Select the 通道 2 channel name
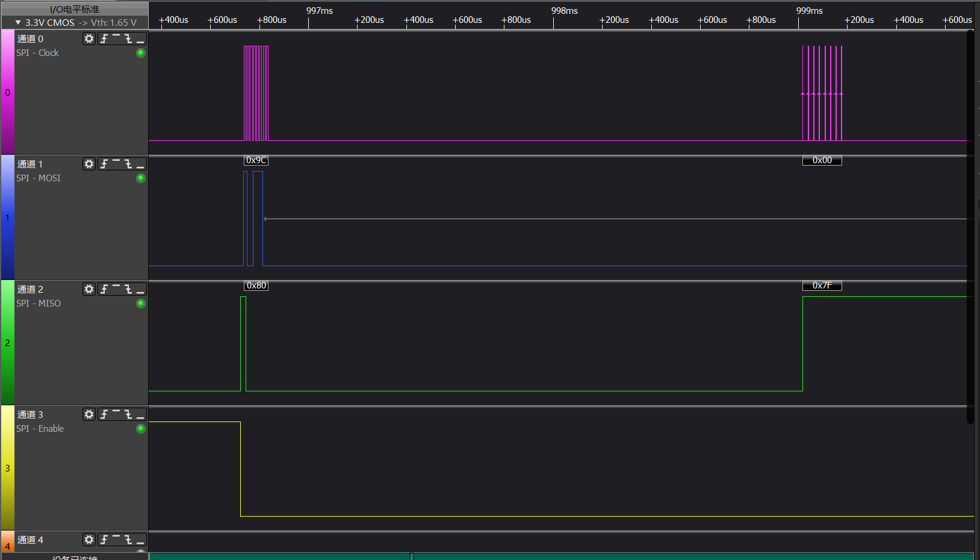This screenshot has height=560, width=980. [30, 289]
